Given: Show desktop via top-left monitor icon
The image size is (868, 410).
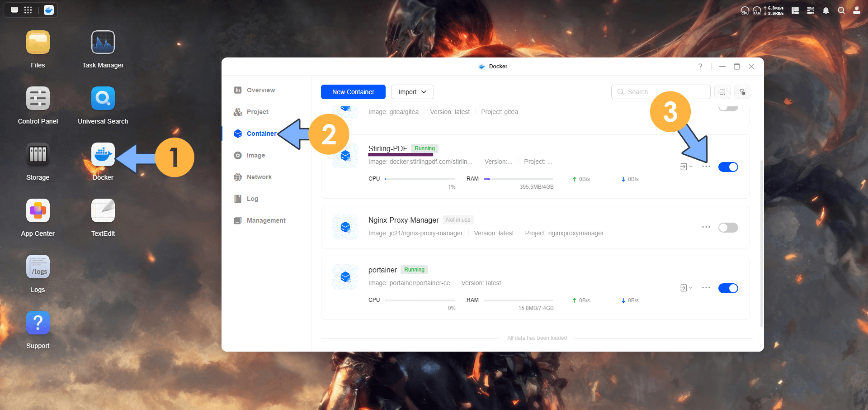Looking at the screenshot, I should (x=14, y=10).
